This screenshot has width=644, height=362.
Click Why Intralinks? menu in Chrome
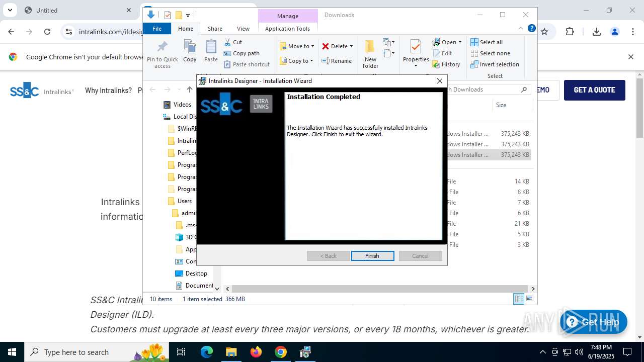pos(108,90)
